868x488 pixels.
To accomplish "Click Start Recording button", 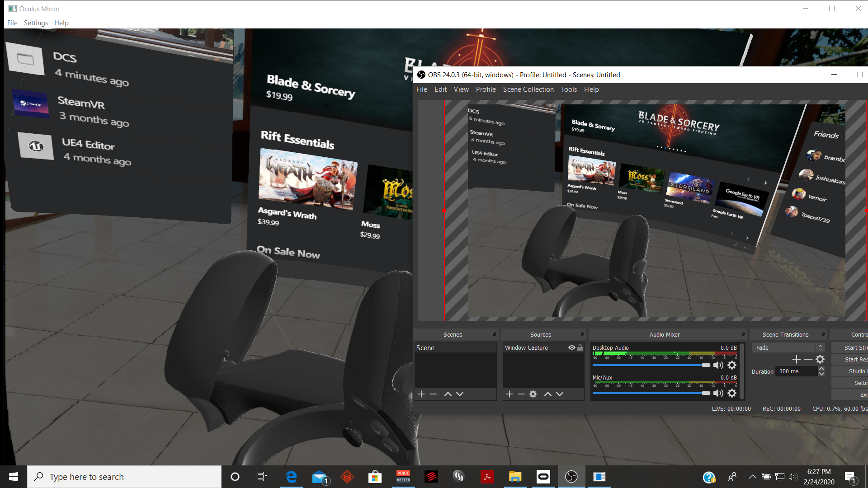I will click(x=850, y=359).
